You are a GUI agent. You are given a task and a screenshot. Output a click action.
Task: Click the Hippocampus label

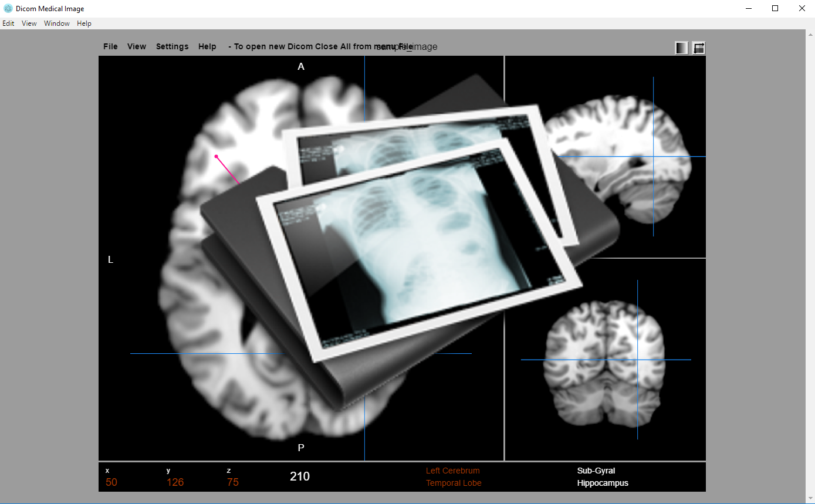[x=603, y=483]
